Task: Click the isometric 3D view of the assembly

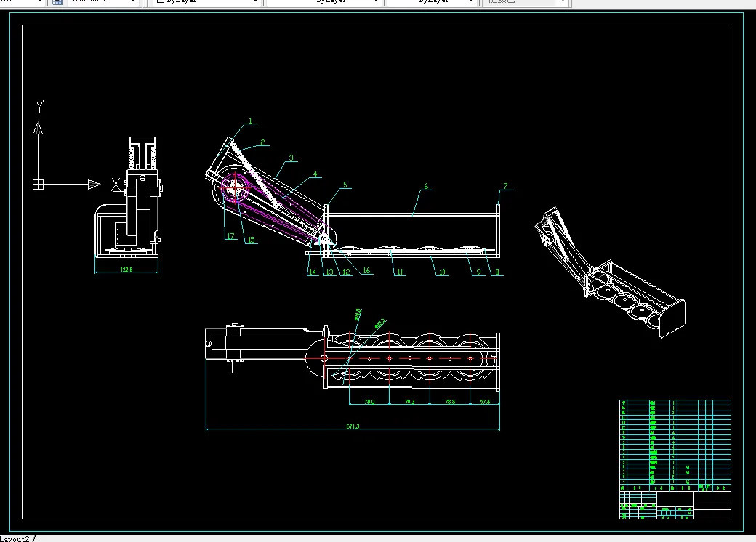Action: [x=611, y=273]
